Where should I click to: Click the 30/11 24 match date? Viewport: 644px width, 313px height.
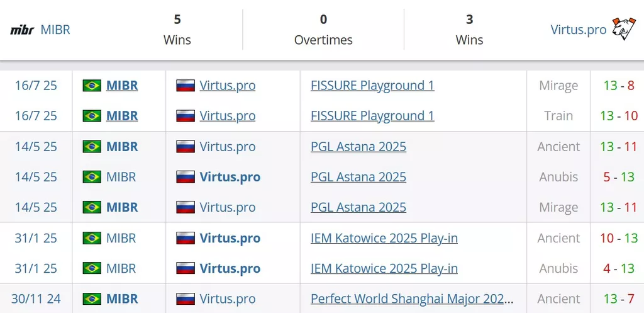36,299
